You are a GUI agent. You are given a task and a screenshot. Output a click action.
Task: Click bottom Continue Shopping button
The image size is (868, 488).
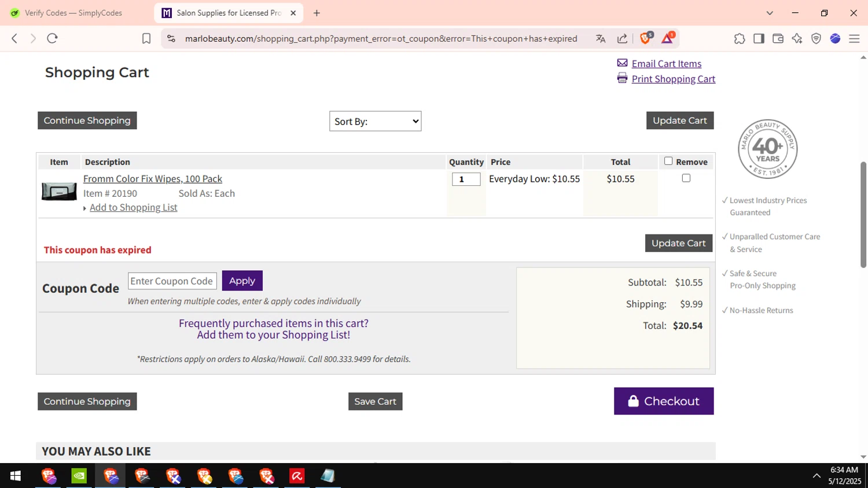tap(87, 401)
